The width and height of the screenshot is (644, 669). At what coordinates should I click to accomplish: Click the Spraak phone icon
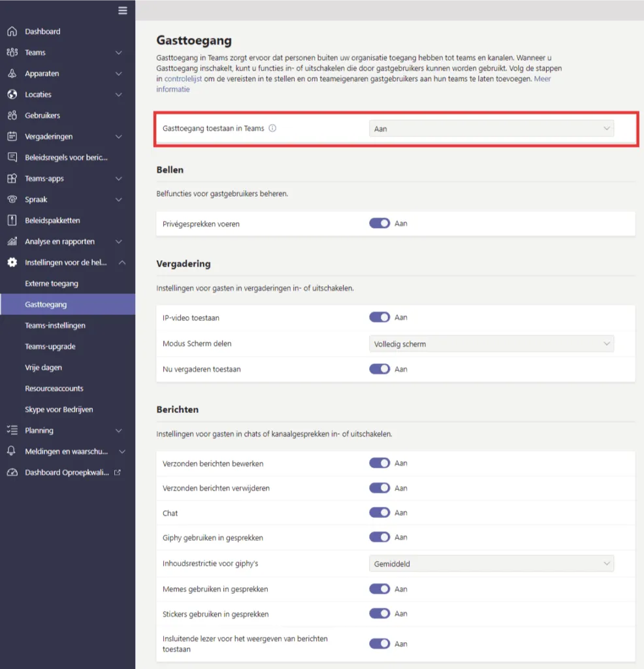pyautogui.click(x=12, y=199)
